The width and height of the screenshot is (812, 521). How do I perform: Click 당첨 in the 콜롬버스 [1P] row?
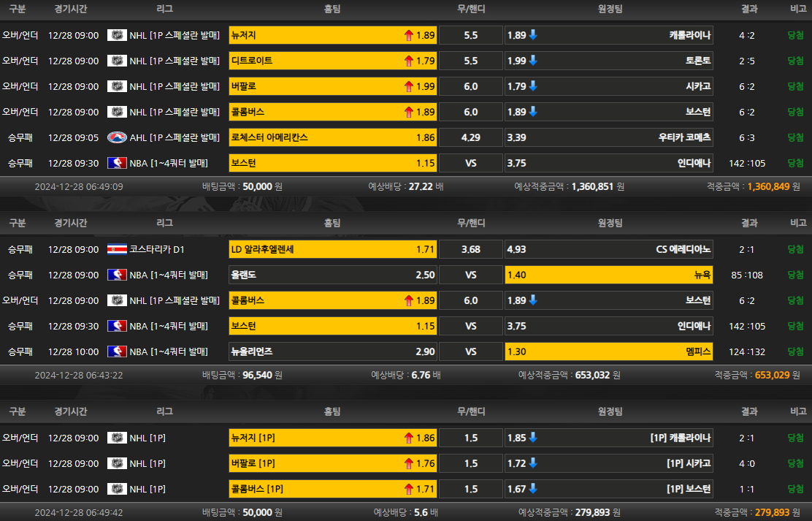(795, 489)
